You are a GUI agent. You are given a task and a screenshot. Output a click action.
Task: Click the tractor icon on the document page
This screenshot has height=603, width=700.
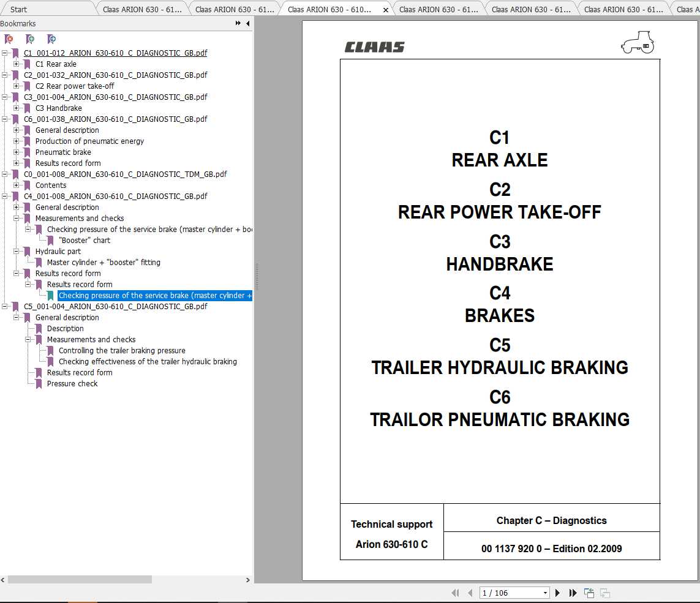638,42
